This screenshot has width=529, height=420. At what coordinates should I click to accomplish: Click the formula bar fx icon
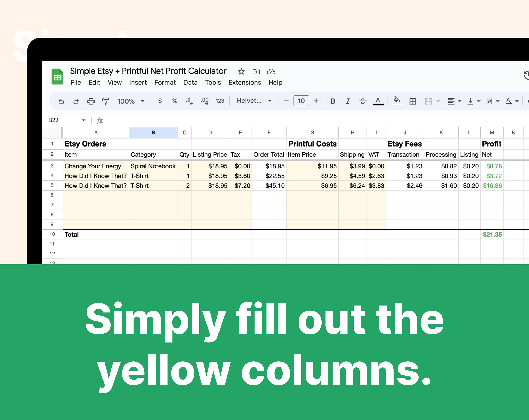pos(100,120)
